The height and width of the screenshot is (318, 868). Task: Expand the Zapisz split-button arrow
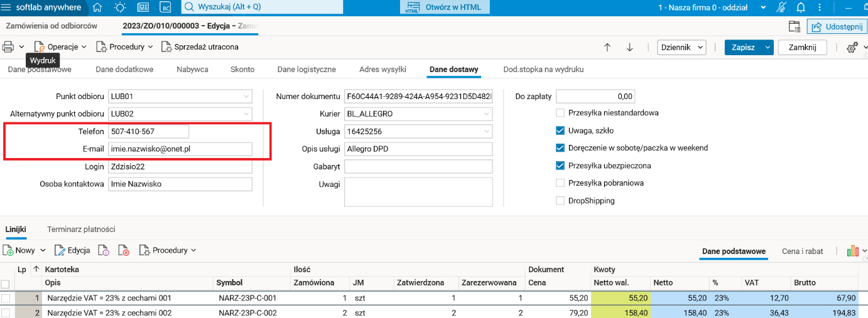click(768, 47)
